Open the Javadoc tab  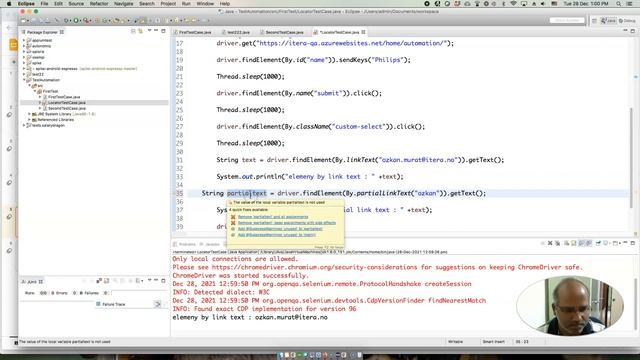pos(210,244)
